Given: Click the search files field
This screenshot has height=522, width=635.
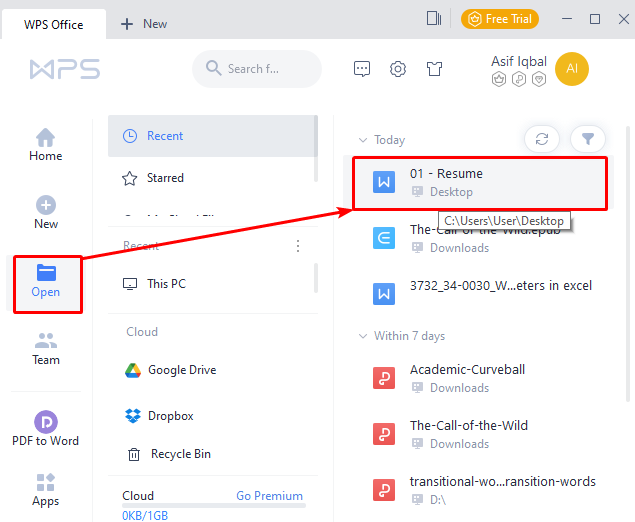Looking at the screenshot, I should pos(257,69).
